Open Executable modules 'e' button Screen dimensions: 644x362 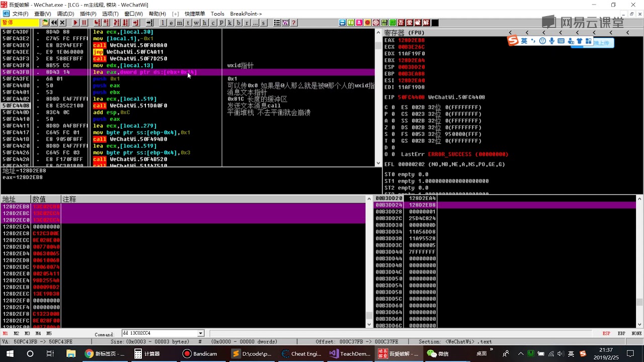pos(171,23)
